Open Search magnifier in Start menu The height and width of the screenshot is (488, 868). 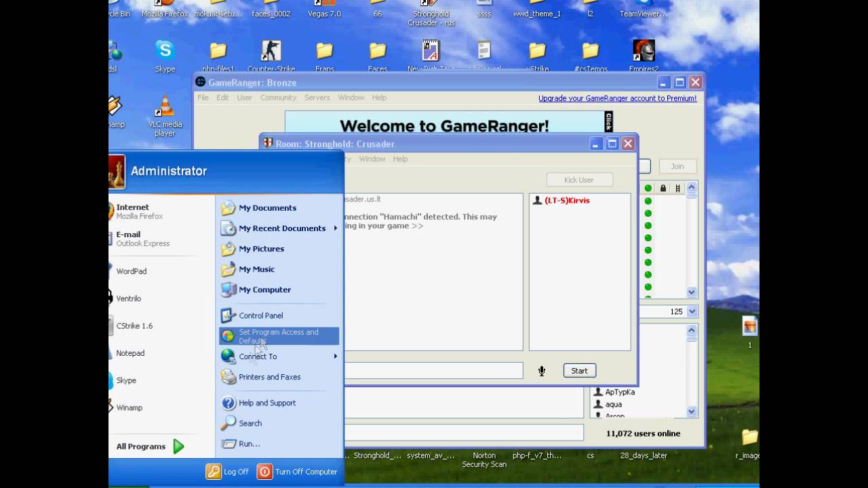[x=229, y=423]
